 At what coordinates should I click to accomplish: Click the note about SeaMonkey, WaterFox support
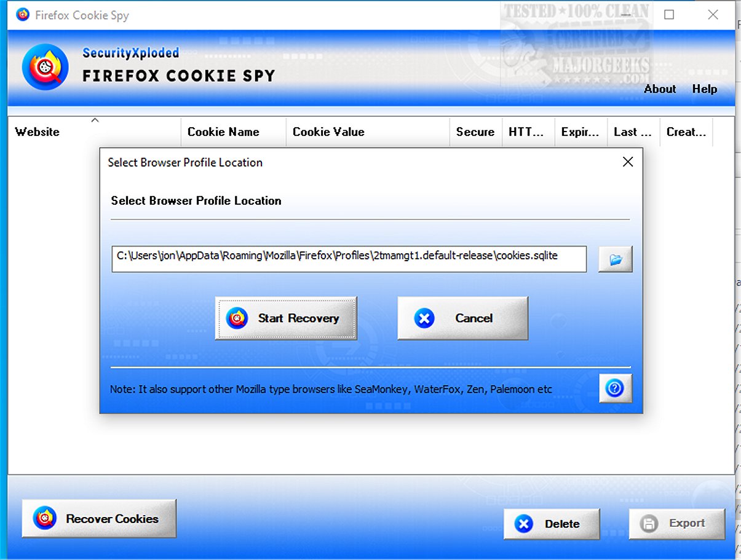click(x=331, y=389)
